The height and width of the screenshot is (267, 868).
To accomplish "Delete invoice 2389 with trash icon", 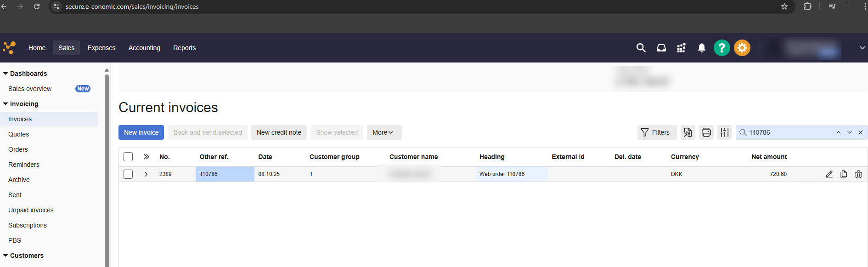I will [858, 174].
